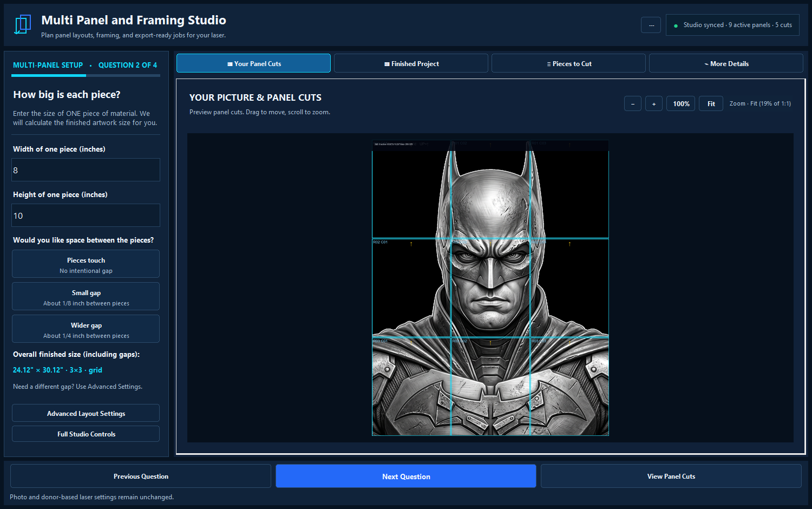Viewport: 812px width, 509px height.
Task: Show the More Details tab
Action: coord(726,63)
